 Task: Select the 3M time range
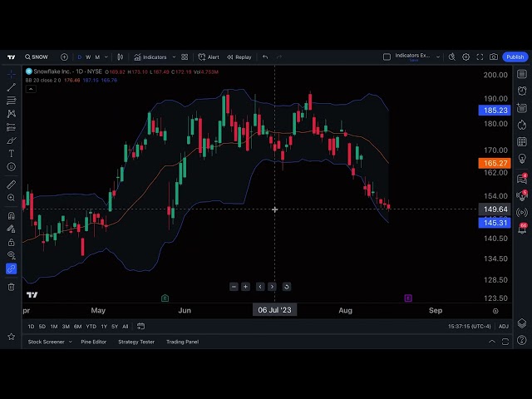coord(66,327)
